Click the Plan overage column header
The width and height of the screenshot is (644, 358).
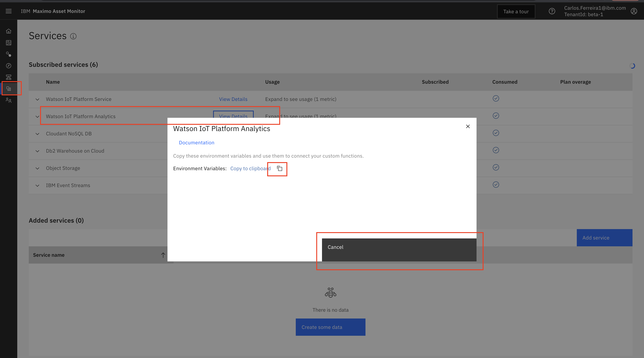[x=576, y=82]
